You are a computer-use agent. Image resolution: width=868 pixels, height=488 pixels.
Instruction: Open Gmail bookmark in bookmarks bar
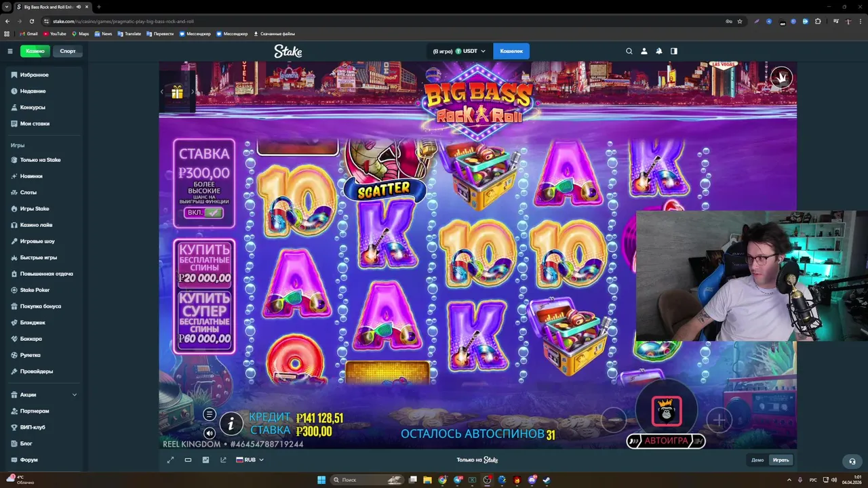pos(28,34)
